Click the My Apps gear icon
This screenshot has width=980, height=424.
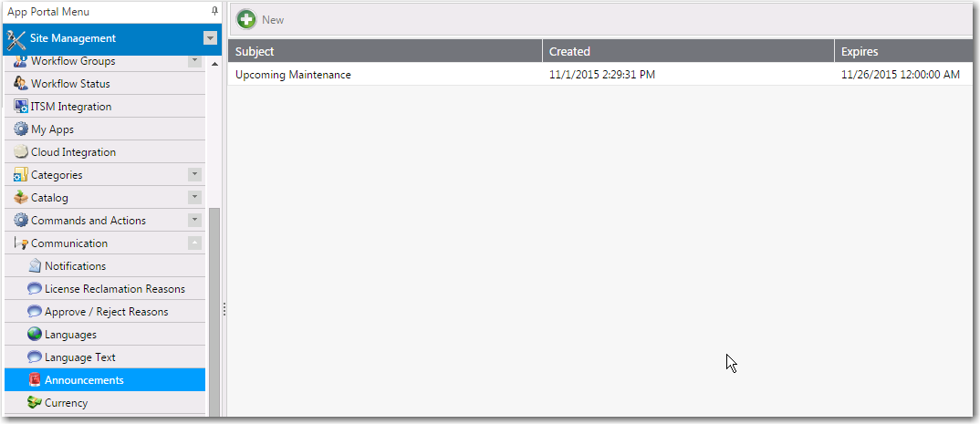(21, 129)
